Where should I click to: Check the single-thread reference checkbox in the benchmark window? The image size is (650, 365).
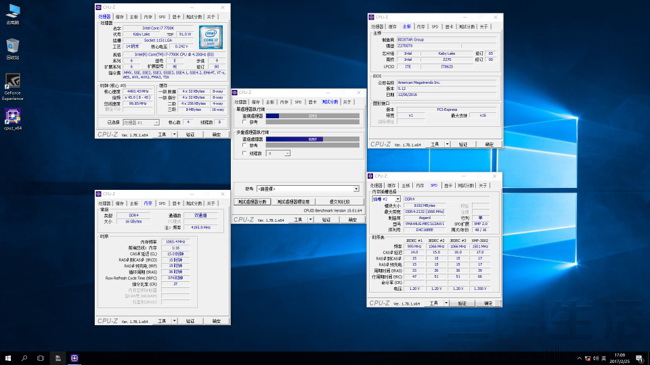pyautogui.click(x=244, y=122)
